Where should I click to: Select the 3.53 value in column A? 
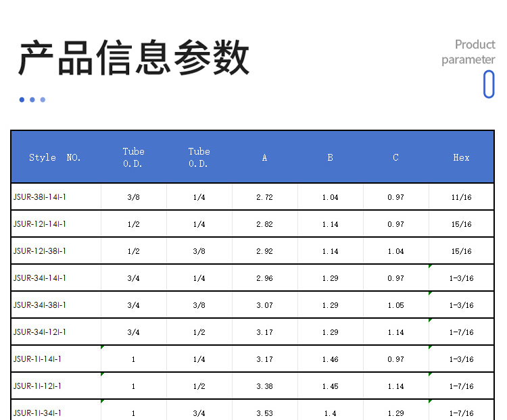tap(264, 413)
